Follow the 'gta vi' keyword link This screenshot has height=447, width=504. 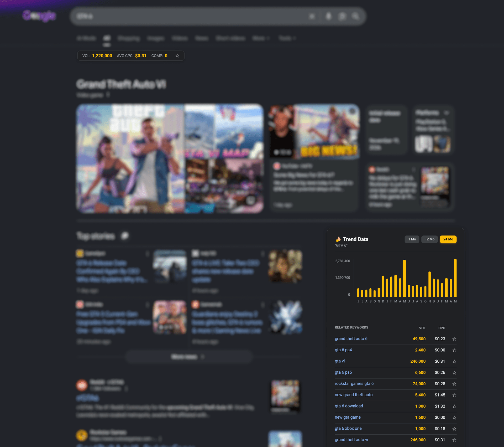(x=340, y=361)
